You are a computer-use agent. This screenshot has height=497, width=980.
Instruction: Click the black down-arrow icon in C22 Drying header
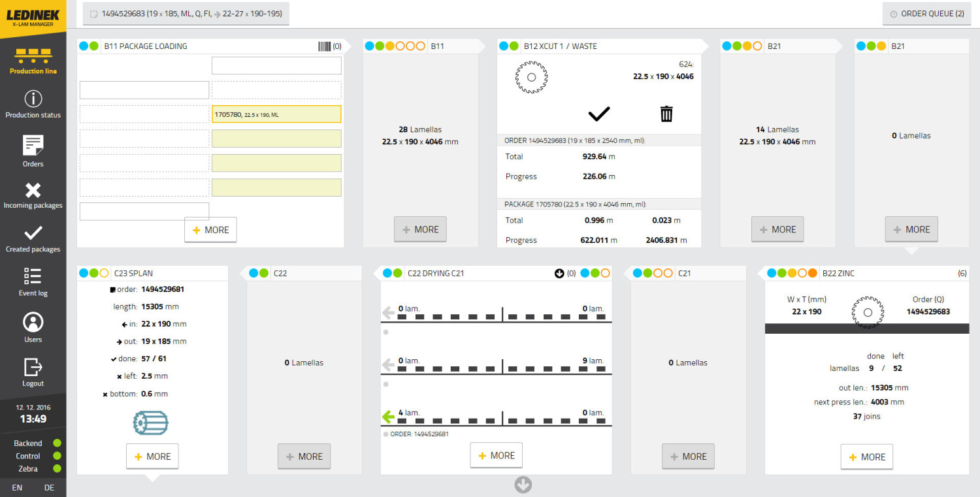click(x=559, y=274)
